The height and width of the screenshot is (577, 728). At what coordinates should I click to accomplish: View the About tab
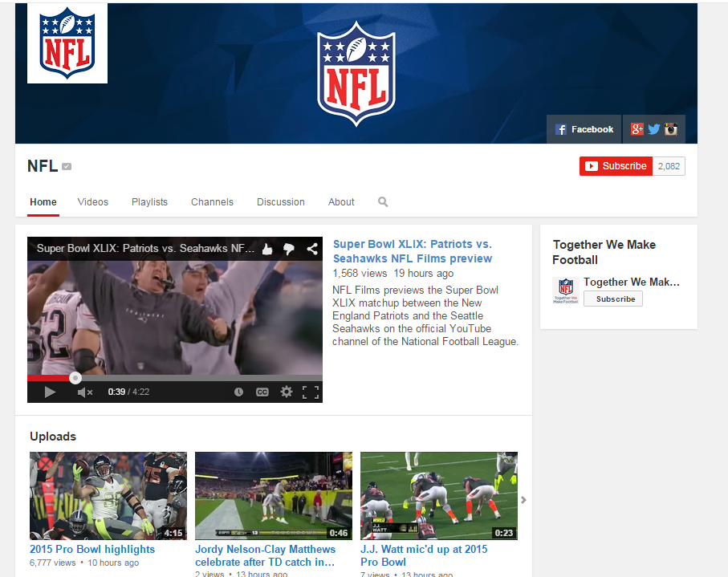341,202
